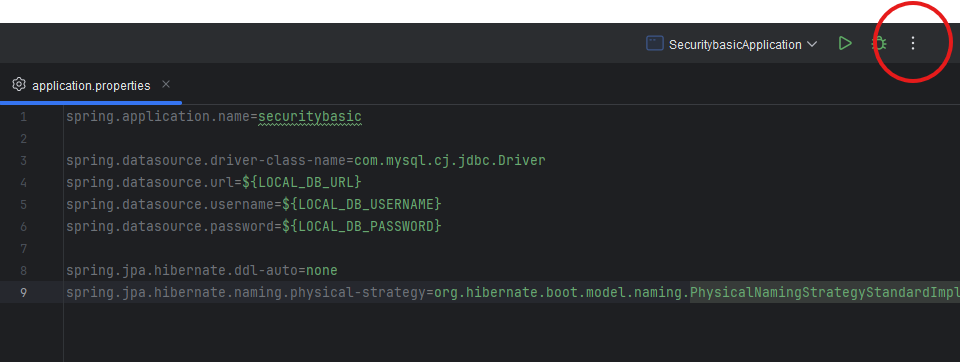
Task: Close the application.properties tab
Action: coord(166,85)
